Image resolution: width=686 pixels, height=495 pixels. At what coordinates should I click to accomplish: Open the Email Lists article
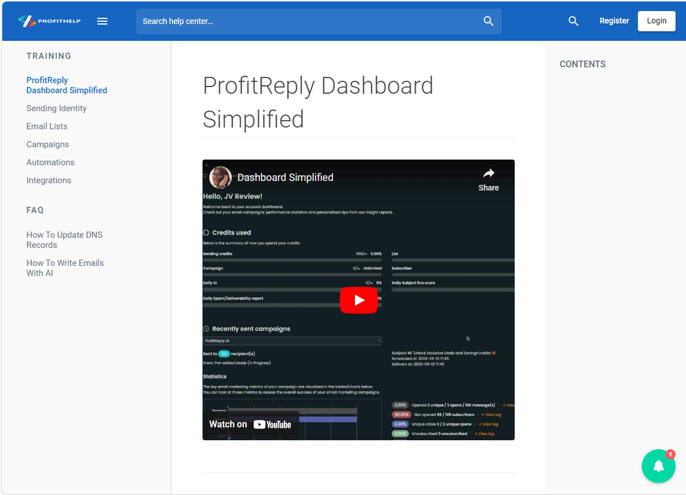coord(47,126)
